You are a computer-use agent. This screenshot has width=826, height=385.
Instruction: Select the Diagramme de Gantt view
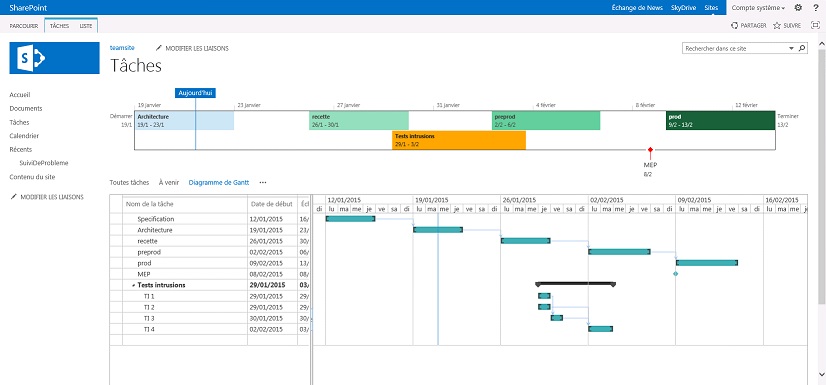[x=219, y=183]
